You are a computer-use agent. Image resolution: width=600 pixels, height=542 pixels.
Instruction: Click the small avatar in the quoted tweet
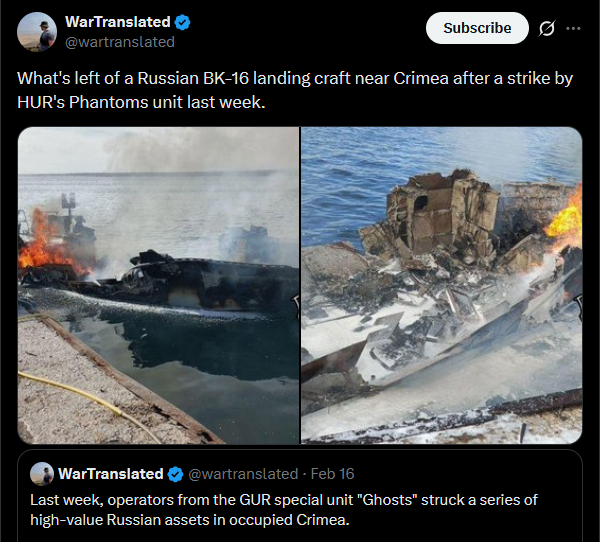[42, 474]
